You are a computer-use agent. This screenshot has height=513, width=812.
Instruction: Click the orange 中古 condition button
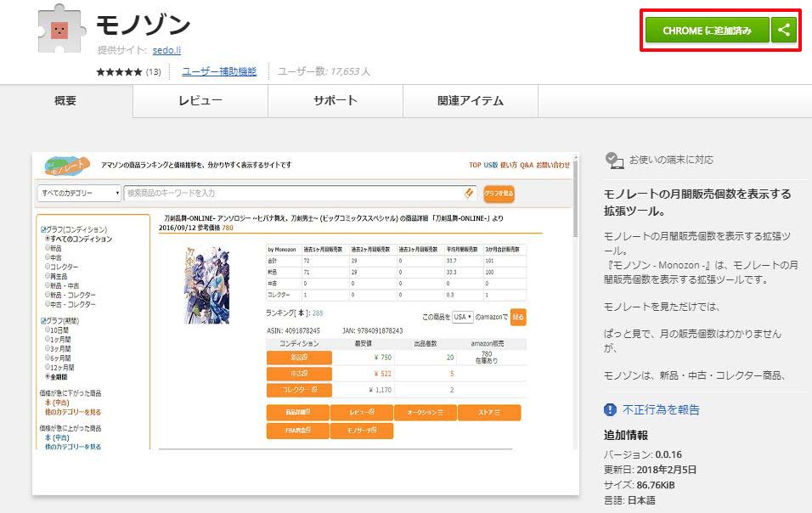click(x=299, y=374)
